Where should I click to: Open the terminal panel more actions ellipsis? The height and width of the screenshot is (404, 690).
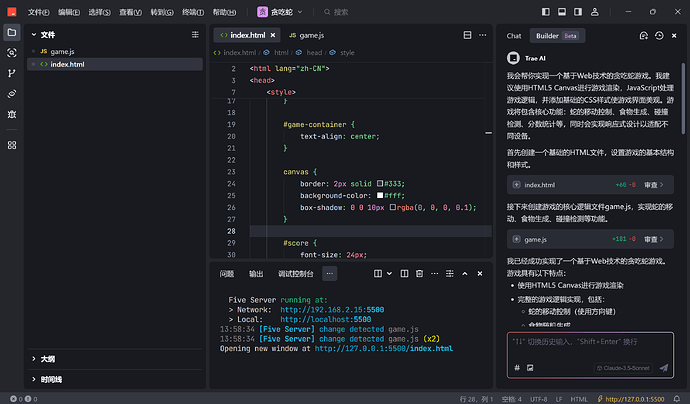point(434,274)
